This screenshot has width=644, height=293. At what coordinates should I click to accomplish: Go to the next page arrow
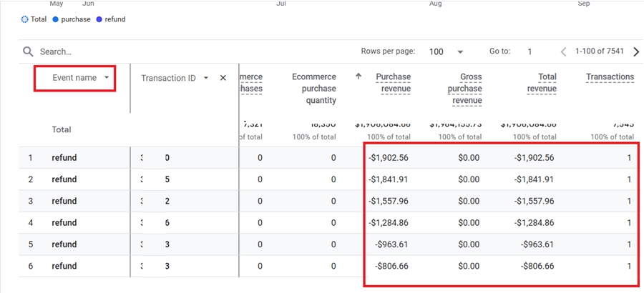coord(636,51)
